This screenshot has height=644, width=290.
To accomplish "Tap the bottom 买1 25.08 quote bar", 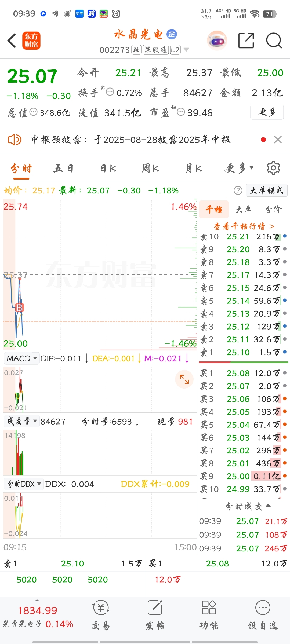I will (218, 563).
